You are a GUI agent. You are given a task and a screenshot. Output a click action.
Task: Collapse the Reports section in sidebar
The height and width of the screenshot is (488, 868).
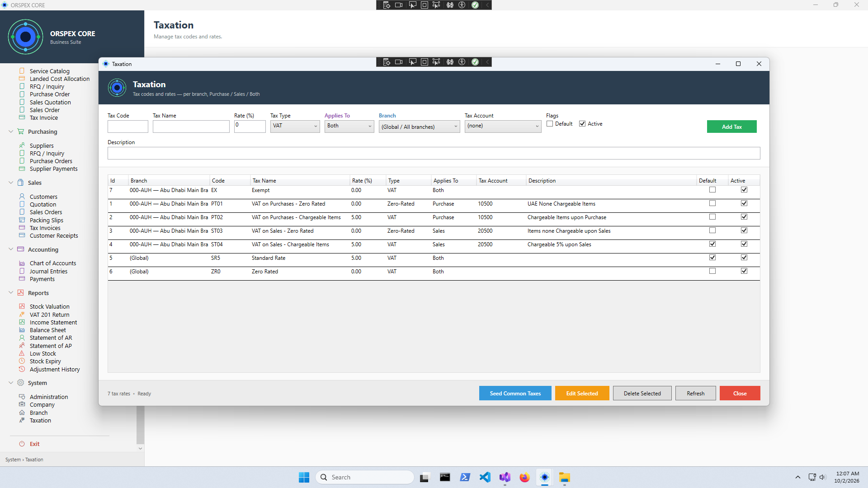tap(11, 293)
